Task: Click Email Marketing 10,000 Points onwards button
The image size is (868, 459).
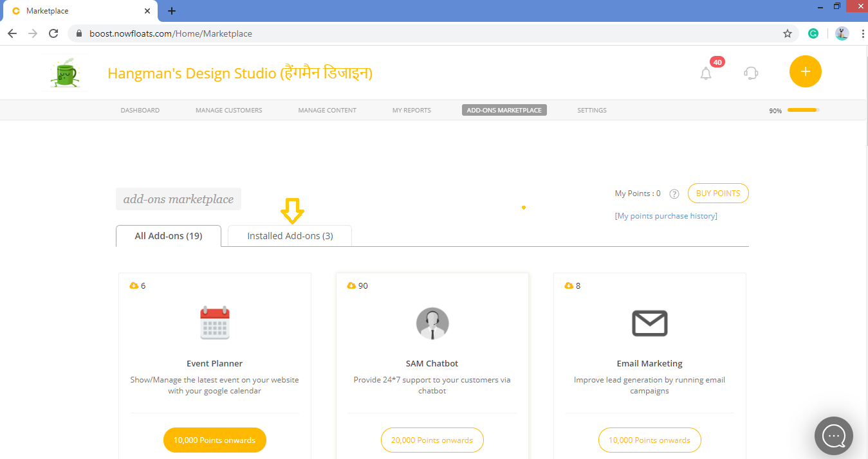Action: coord(649,440)
